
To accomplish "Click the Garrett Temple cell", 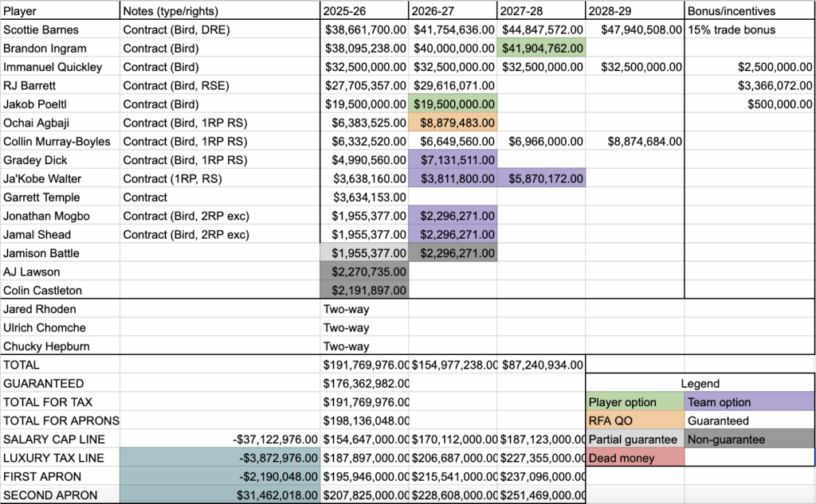I will pos(60,197).
